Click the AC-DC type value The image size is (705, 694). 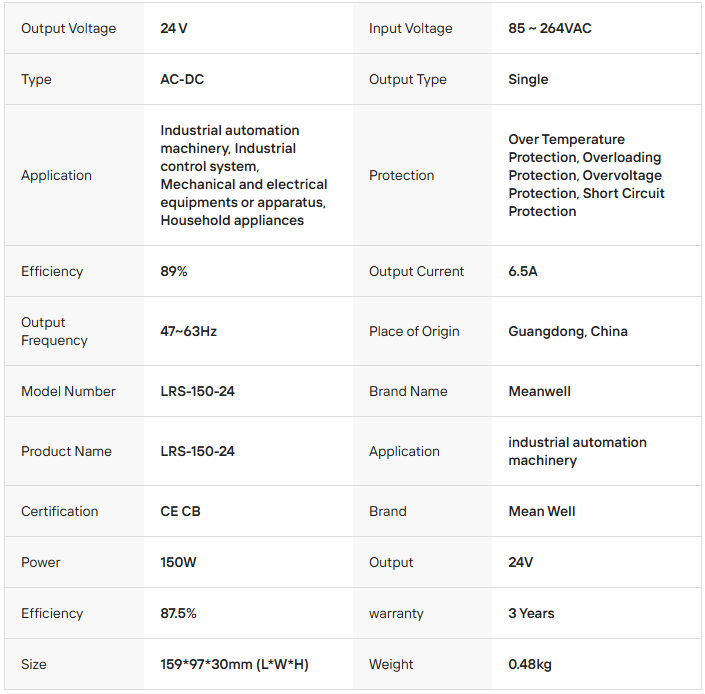[182, 79]
